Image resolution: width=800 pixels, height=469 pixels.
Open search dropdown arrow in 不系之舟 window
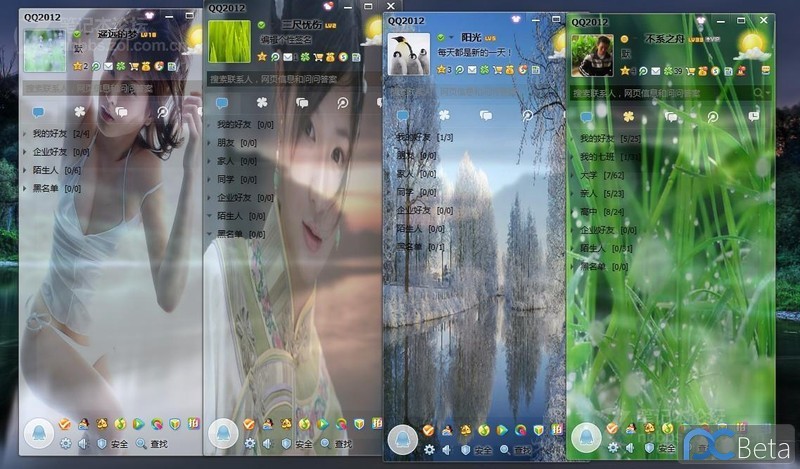tap(767, 92)
